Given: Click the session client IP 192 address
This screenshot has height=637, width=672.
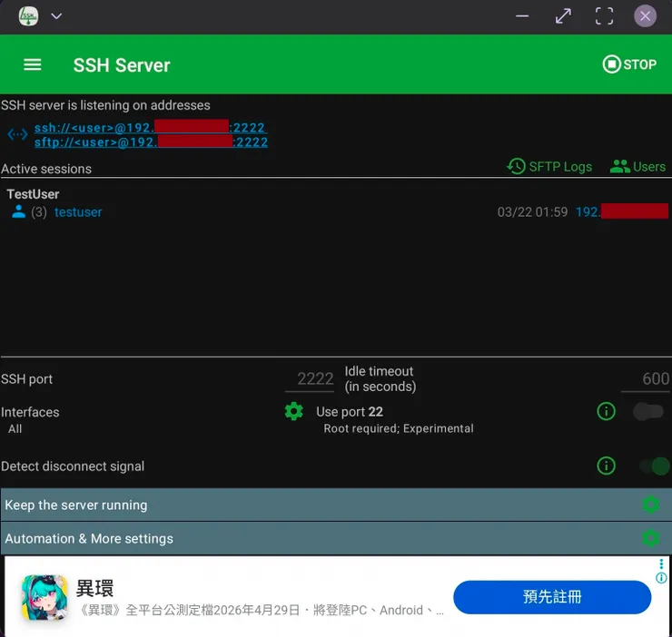Looking at the screenshot, I should point(621,211).
